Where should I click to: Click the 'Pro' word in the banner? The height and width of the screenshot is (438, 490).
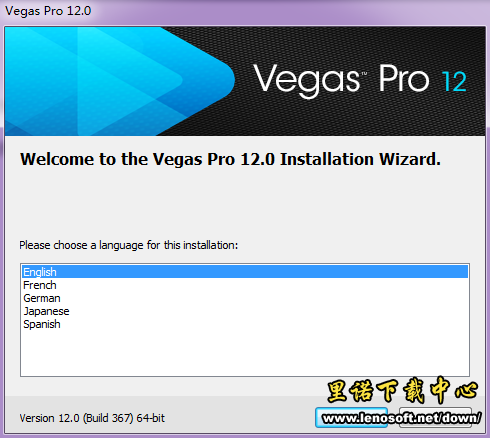[404, 79]
